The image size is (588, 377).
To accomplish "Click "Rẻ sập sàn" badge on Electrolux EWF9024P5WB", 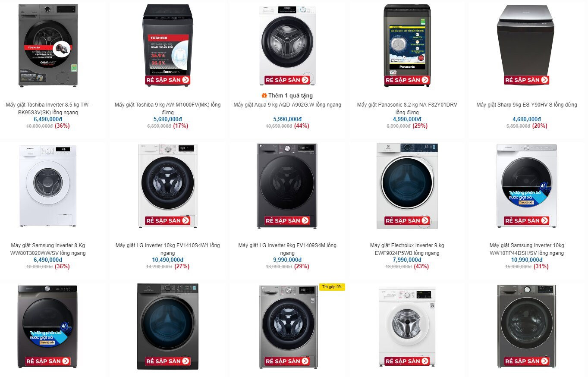I will (407, 220).
